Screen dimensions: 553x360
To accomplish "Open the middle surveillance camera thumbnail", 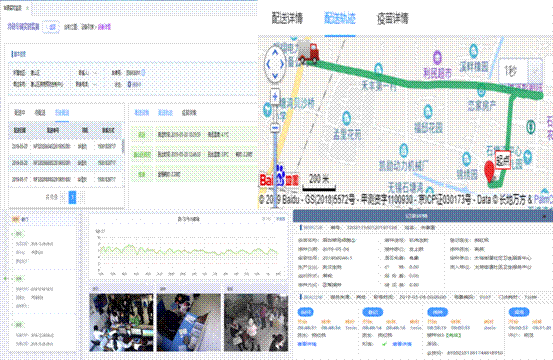I will click(189, 322).
